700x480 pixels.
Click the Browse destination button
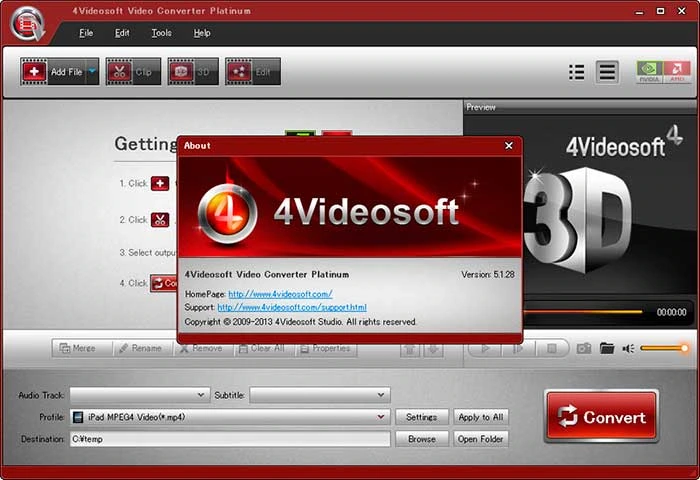click(421, 439)
